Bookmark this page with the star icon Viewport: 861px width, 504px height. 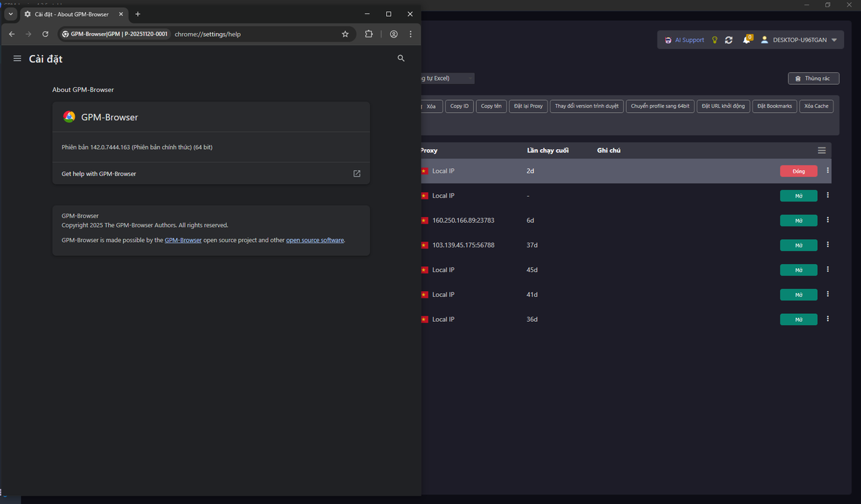tap(345, 34)
